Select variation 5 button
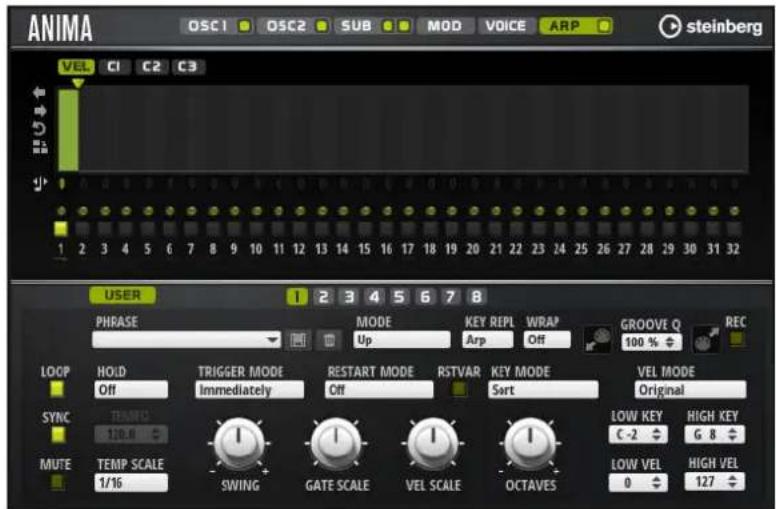This screenshot has height=509, width=776. pos(399,297)
